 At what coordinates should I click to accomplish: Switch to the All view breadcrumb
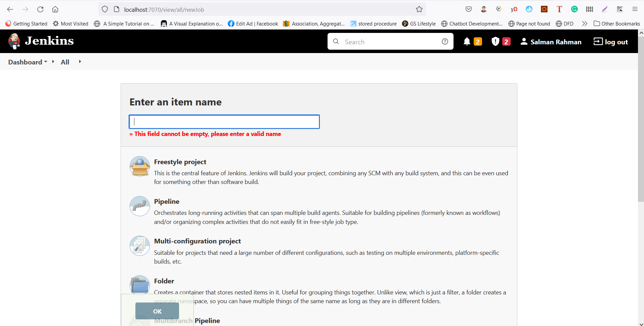pyautogui.click(x=65, y=62)
